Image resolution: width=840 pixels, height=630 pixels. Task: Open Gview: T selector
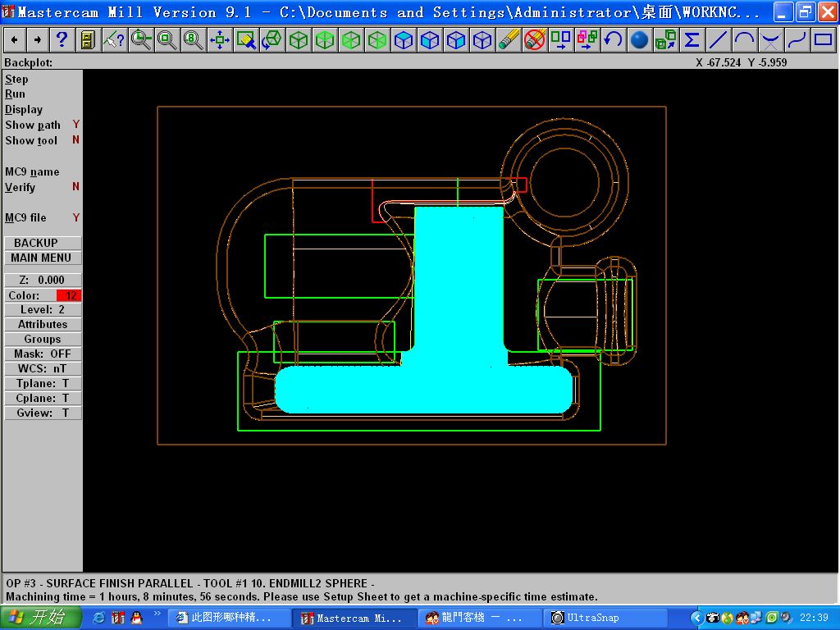coord(43,413)
